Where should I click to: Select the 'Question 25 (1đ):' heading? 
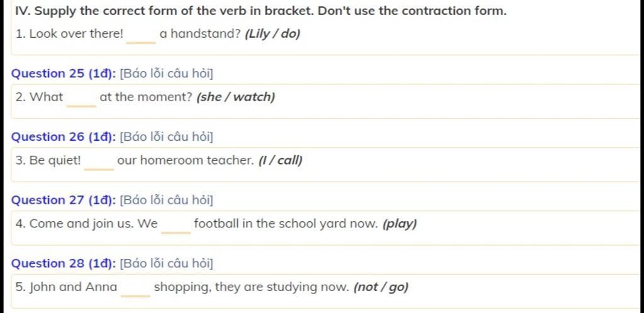(x=64, y=74)
